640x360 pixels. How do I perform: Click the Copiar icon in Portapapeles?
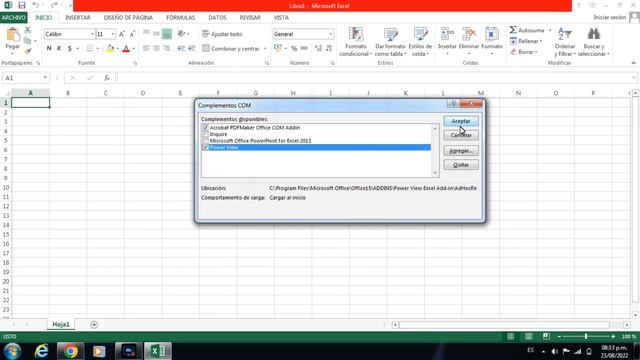(x=27, y=40)
